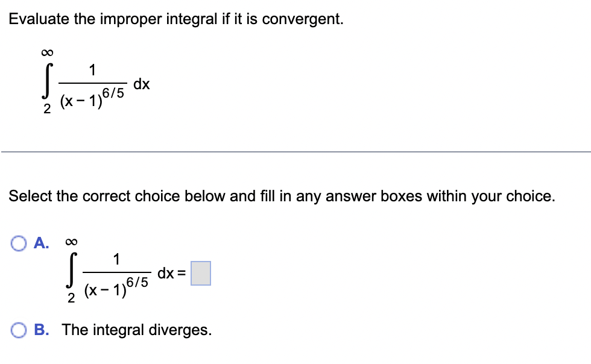Click the equals sign before the answer box
The height and width of the screenshot is (364, 591).
click(x=183, y=272)
